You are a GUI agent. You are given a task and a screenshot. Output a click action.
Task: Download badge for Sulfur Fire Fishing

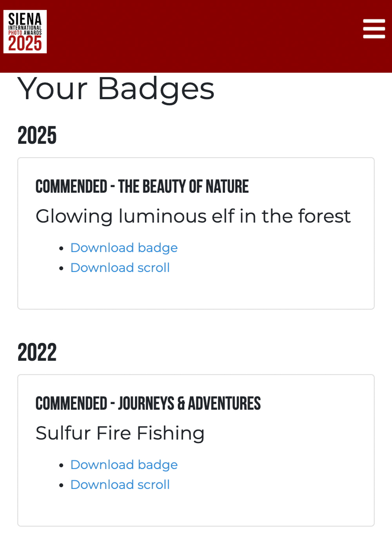[124, 465]
